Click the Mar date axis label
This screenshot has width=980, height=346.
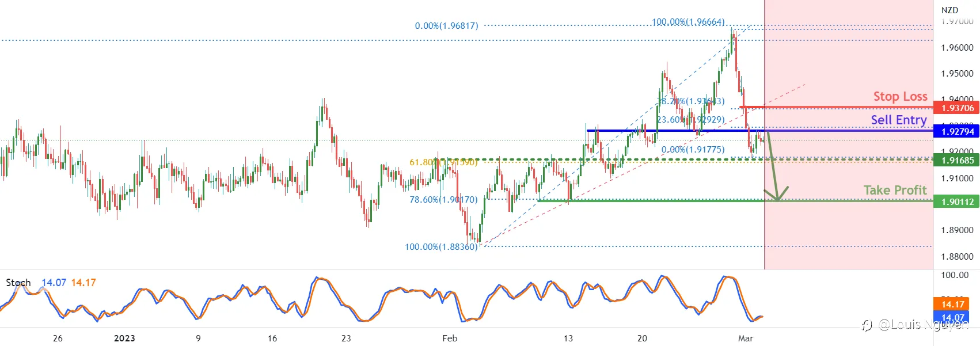tap(746, 338)
